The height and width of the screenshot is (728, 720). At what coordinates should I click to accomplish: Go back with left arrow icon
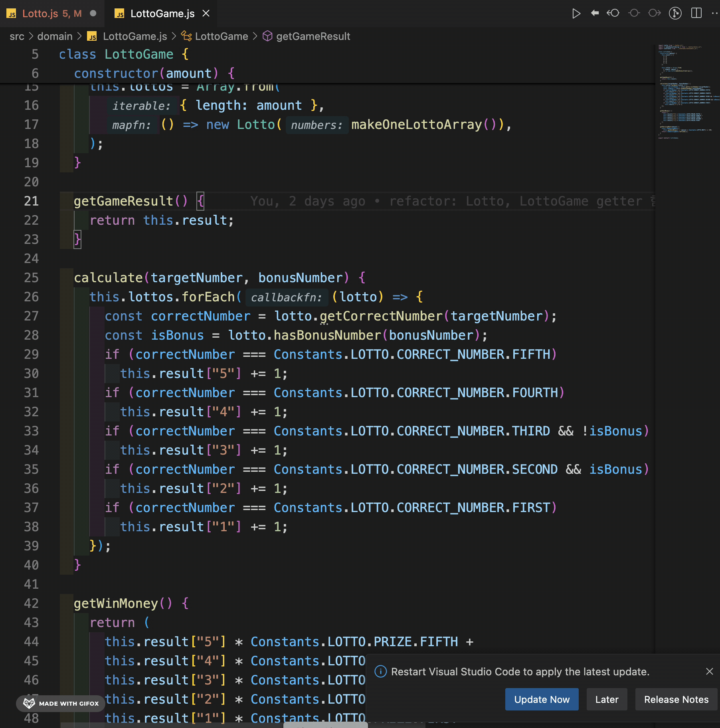[595, 13]
